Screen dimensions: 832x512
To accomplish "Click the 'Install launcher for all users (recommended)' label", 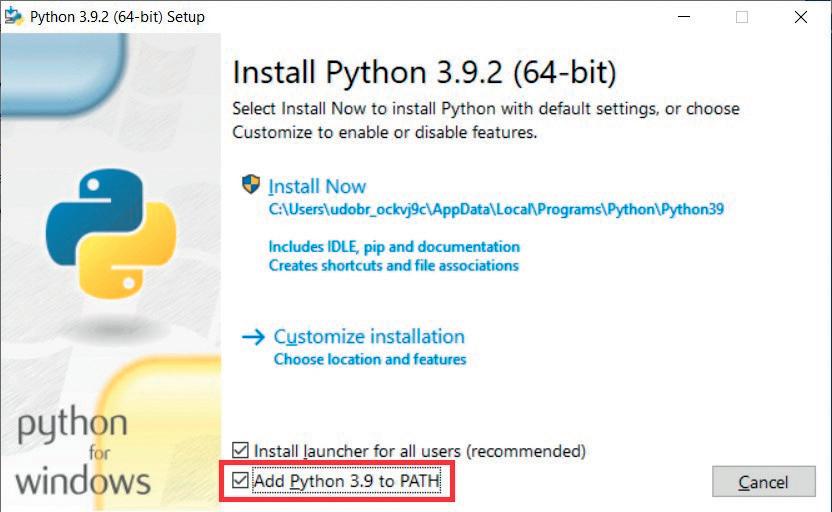I will coord(420,451).
